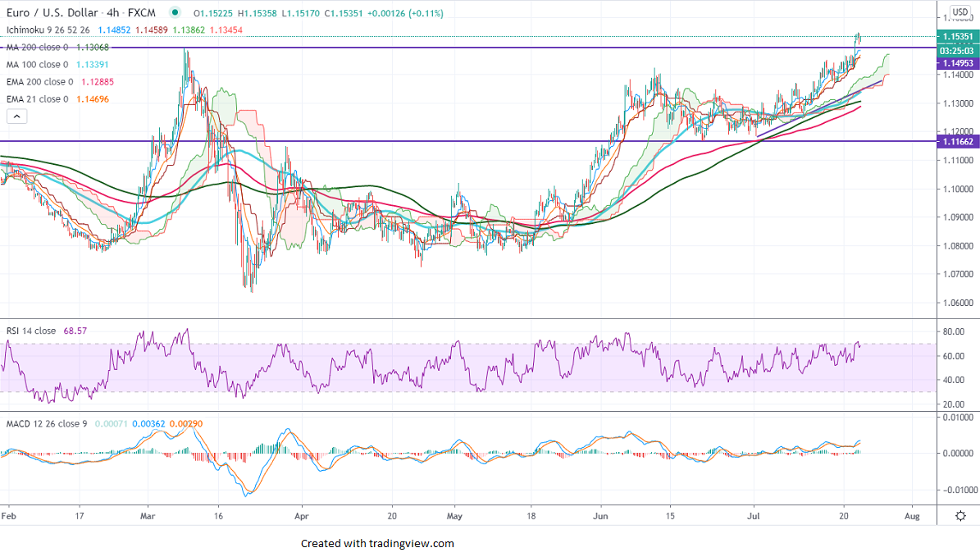Collapse the indicator legend with chevron button

click(x=16, y=116)
